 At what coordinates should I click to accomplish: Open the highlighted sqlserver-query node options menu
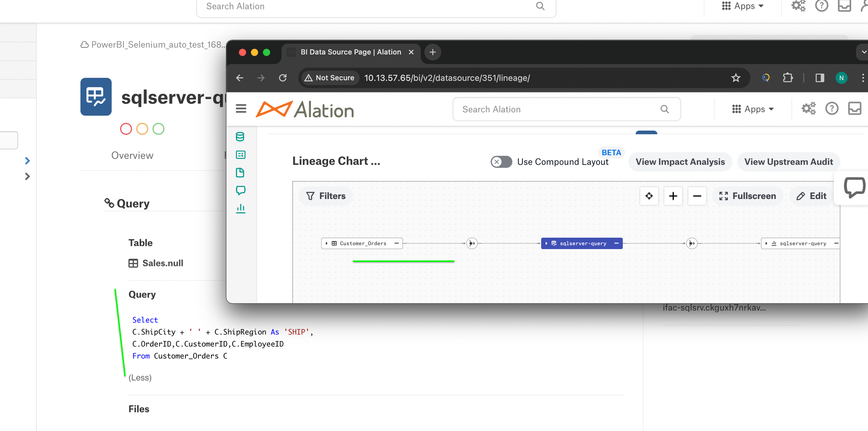(x=616, y=244)
